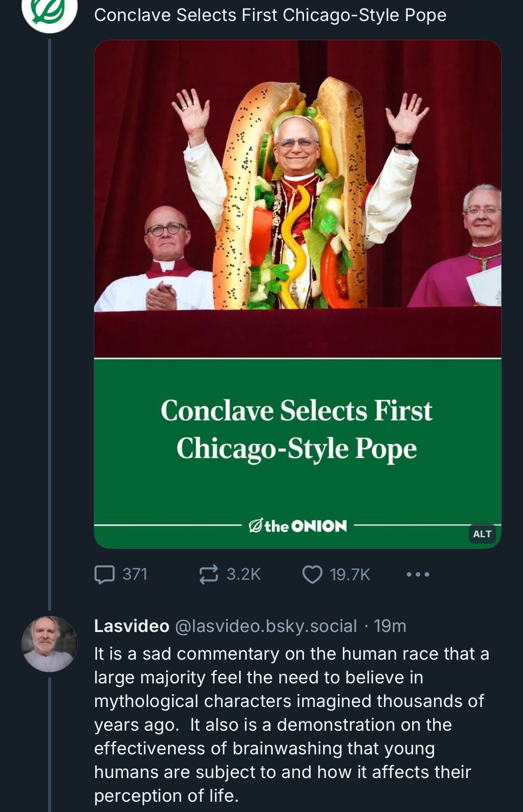This screenshot has height=812, width=523.
Task: Open the Chicago-Style Pope image
Action: [298, 294]
